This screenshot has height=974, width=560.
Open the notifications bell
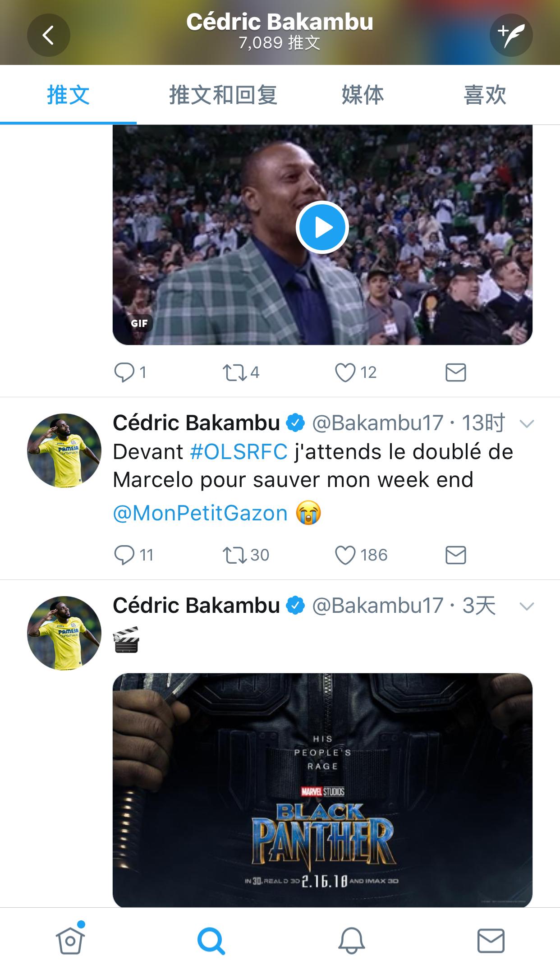tap(351, 941)
